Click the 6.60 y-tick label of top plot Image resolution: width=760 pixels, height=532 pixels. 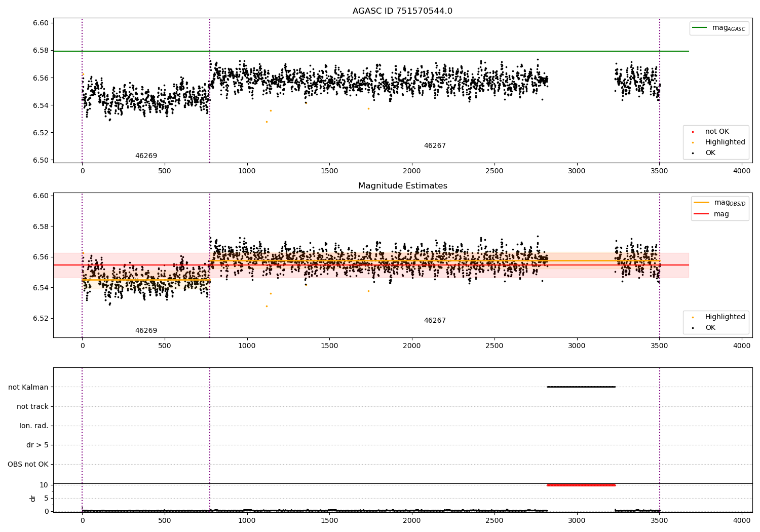pyautogui.click(x=41, y=23)
